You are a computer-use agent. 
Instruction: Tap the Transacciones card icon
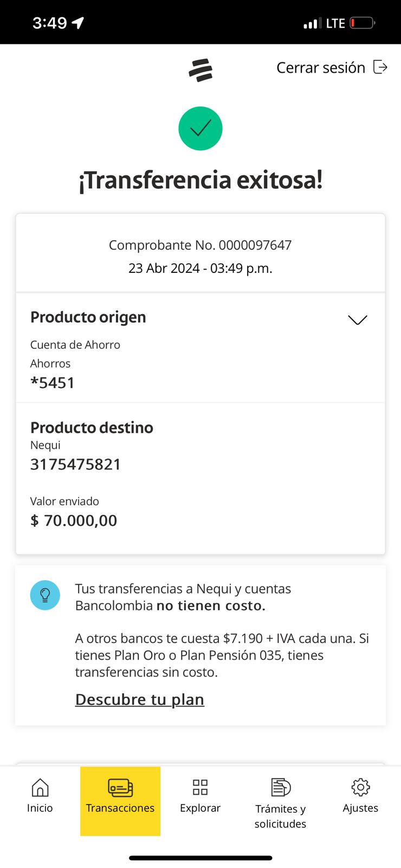[x=120, y=787]
